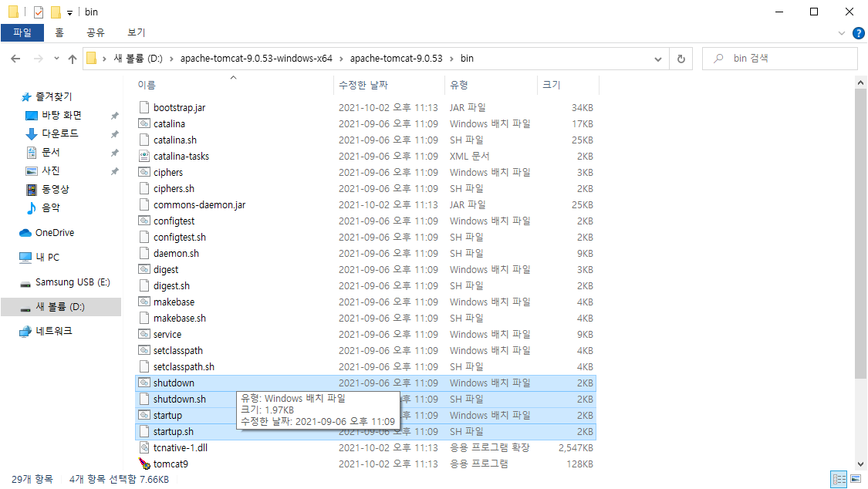
Task: Expand chevron after 새 볼륨 (D:) breadcrumb
Action: click(x=171, y=59)
